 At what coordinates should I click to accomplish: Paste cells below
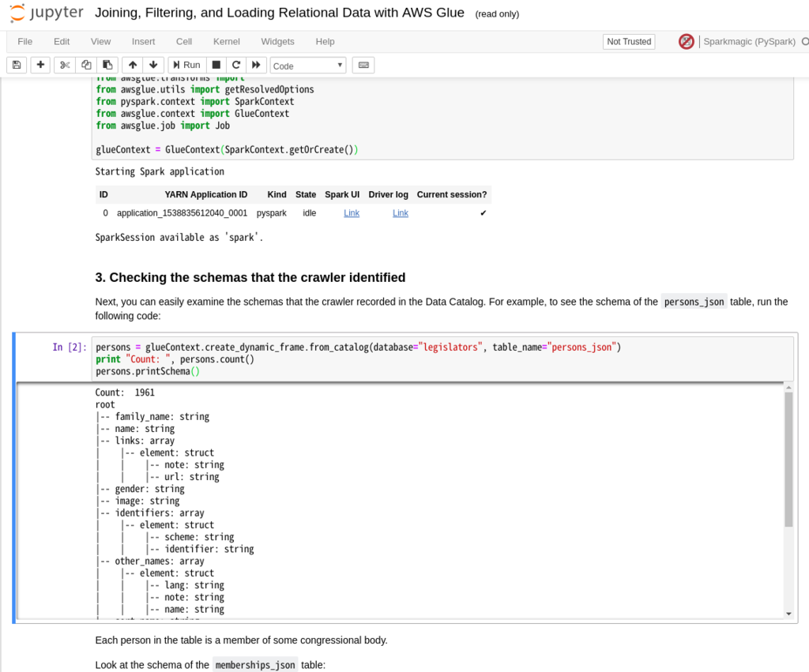pyautogui.click(x=107, y=65)
